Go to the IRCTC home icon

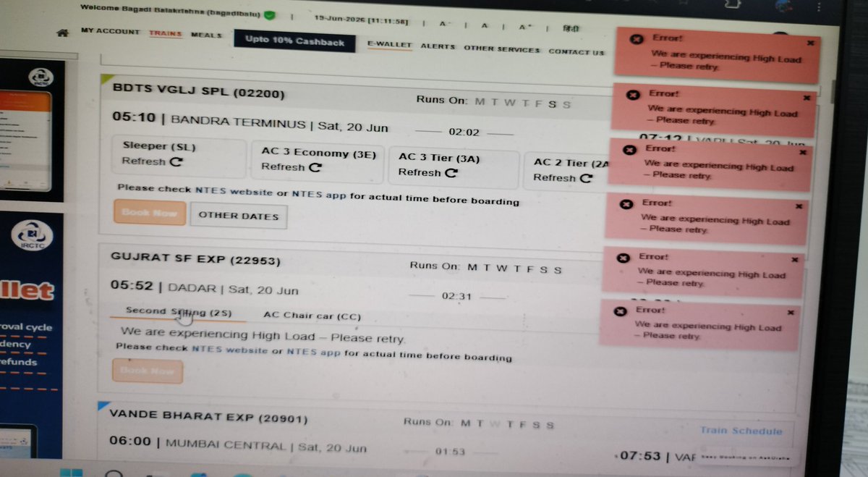pos(63,33)
